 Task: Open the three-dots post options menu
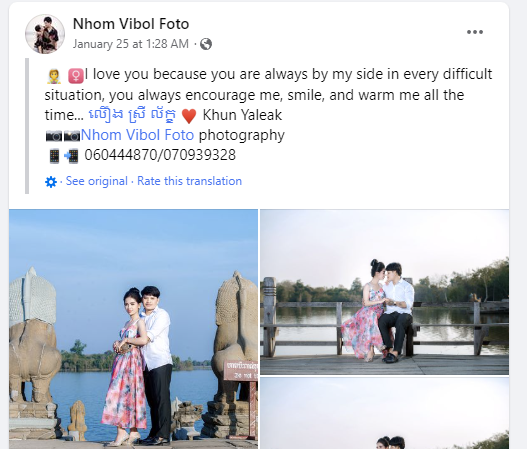[x=475, y=32]
